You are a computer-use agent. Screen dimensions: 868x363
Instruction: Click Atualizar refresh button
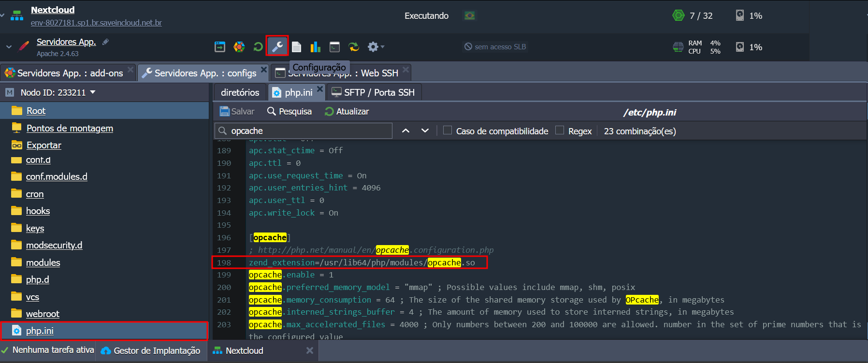pyautogui.click(x=347, y=111)
